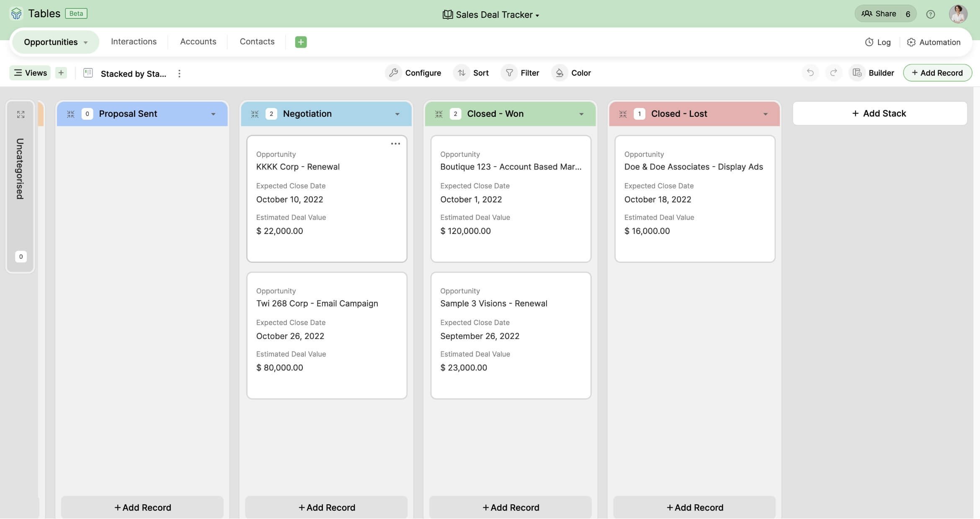Click the undo arrow icon
This screenshot has width=980, height=519.
(x=810, y=73)
